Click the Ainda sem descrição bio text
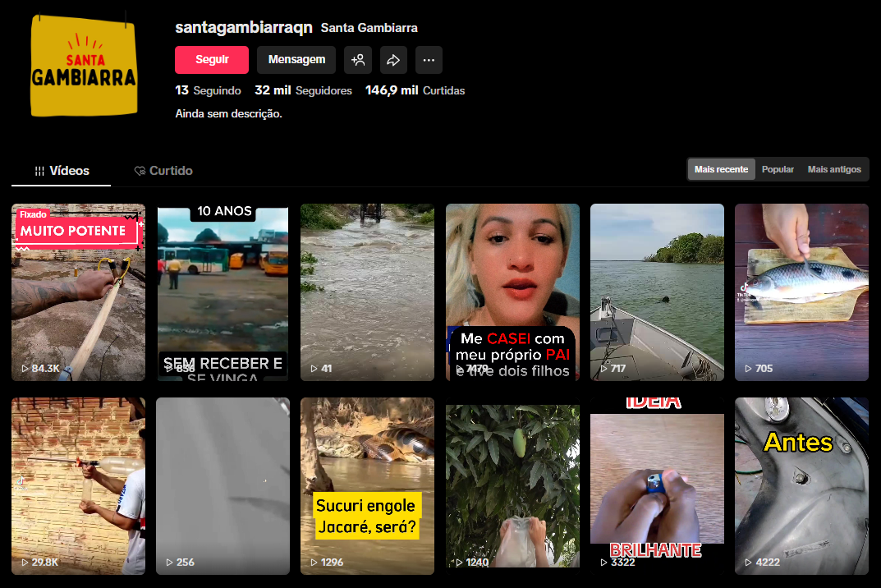881x588 pixels. [229, 113]
